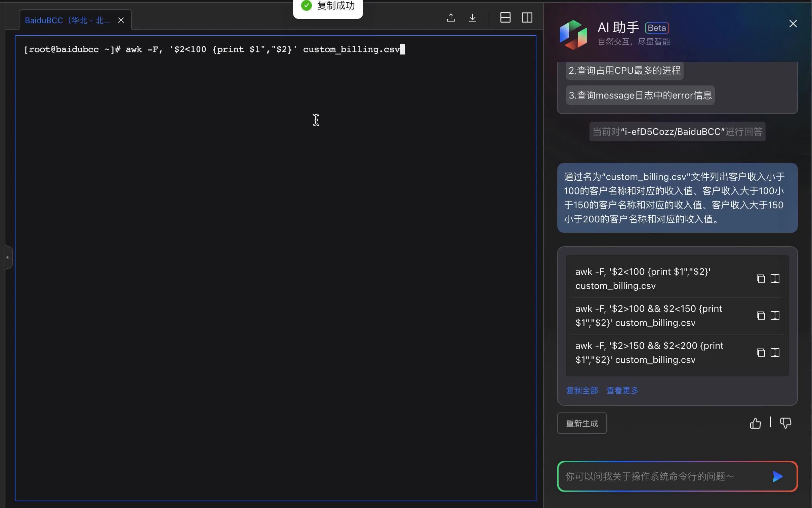812x508 pixels.
Task: Click the upload icon in the terminal toolbar
Action: [x=450, y=17]
